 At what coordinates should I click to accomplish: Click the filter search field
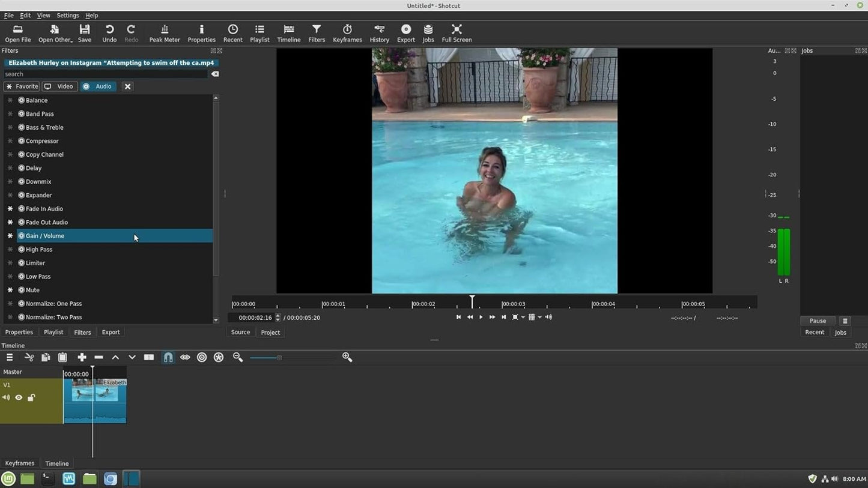[x=106, y=74]
